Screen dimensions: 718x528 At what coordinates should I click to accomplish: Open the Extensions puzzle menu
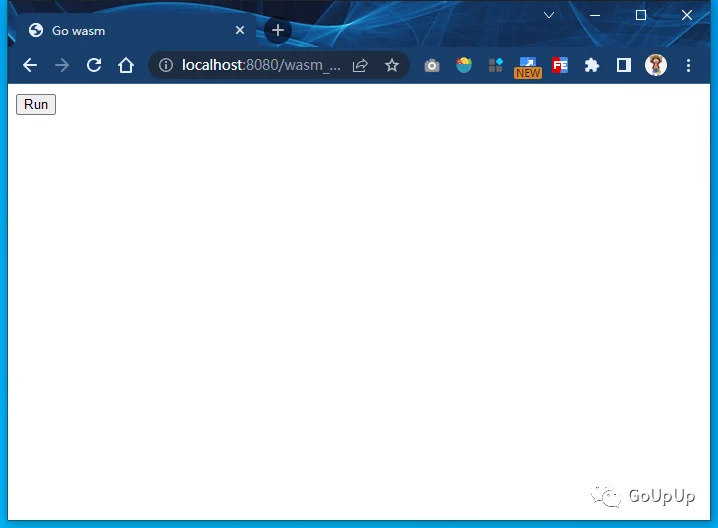(592, 65)
